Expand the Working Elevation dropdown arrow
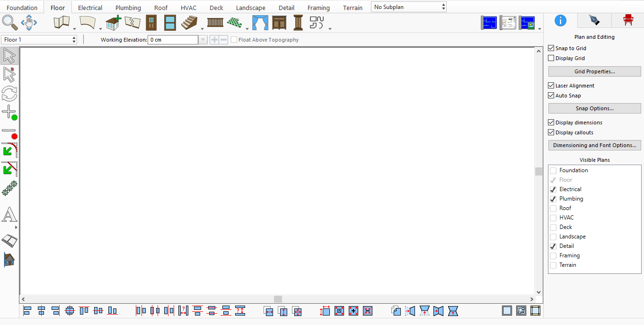644x325 pixels. coord(203,40)
